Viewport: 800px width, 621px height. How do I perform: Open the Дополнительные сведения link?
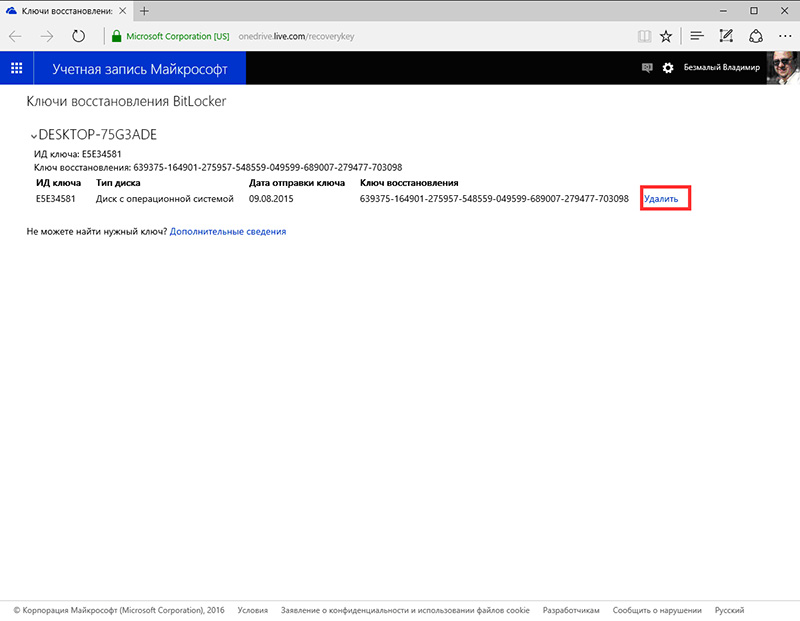pyautogui.click(x=228, y=232)
